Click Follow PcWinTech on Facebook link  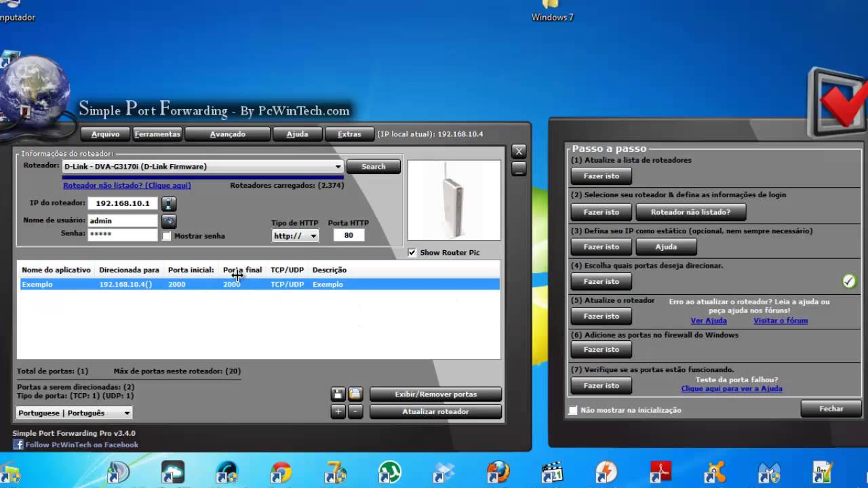pyautogui.click(x=81, y=445)
